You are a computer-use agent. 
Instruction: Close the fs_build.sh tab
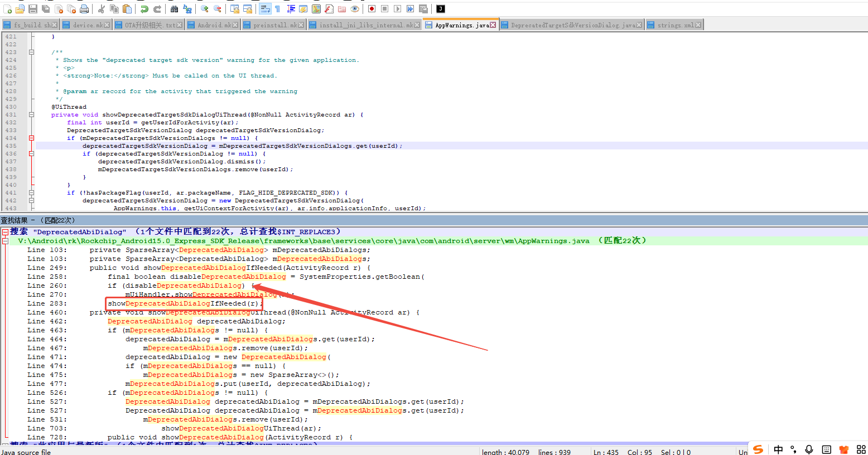point(55,25)
